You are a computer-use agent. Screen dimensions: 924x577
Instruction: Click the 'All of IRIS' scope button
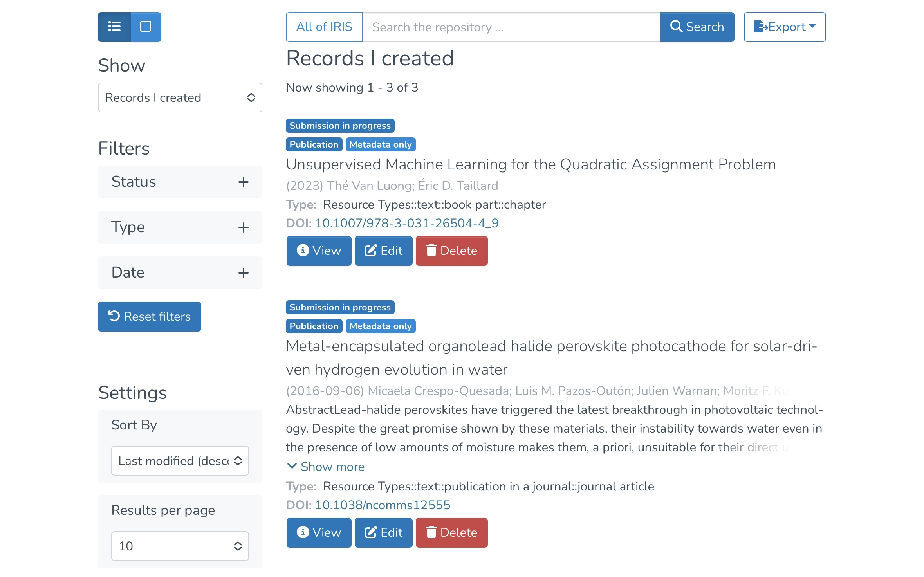tap(324, 27)
